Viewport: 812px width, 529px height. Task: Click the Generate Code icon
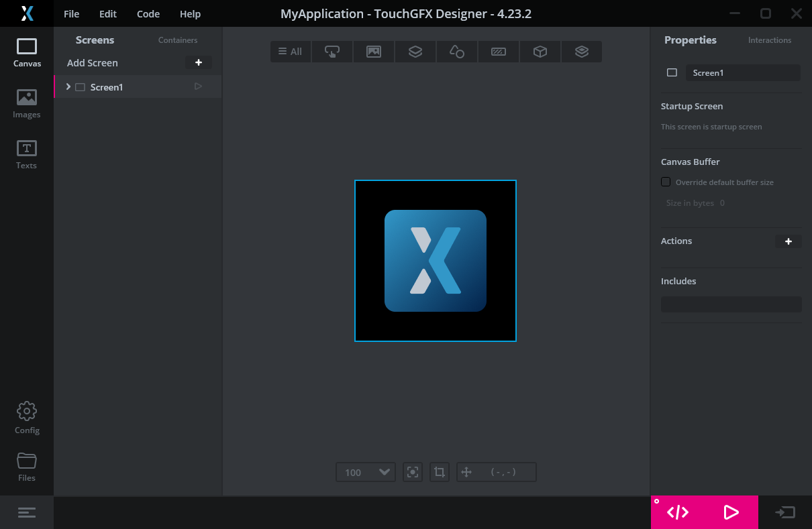click(678, 512)
